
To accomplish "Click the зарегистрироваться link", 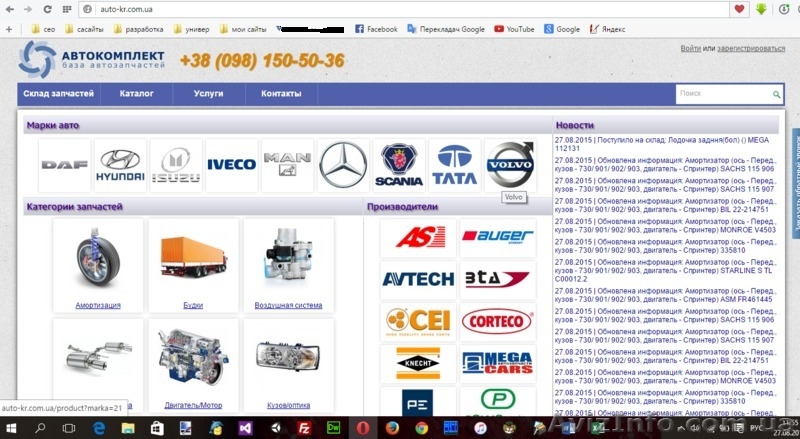I will pos(751,48).
